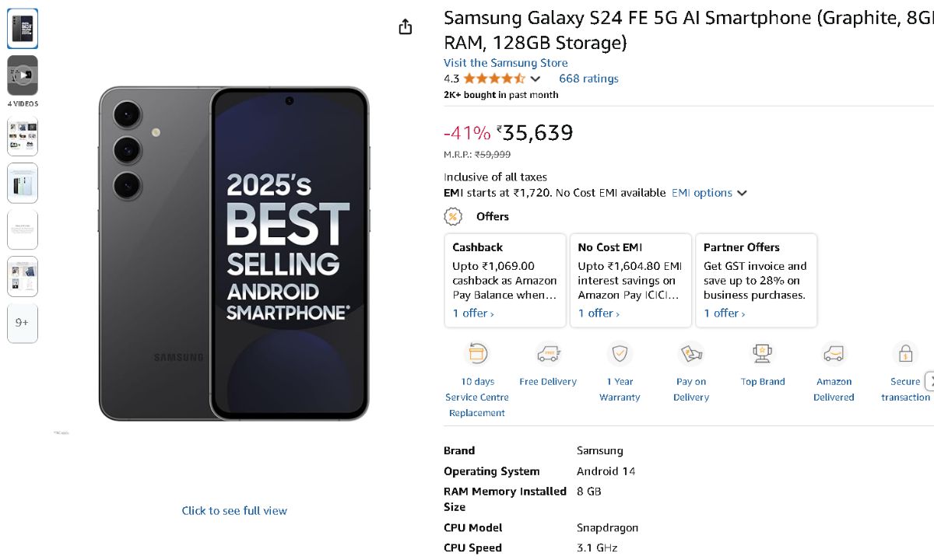
Task: Click the Amazon Delivered icon
Action: (834, 354)
